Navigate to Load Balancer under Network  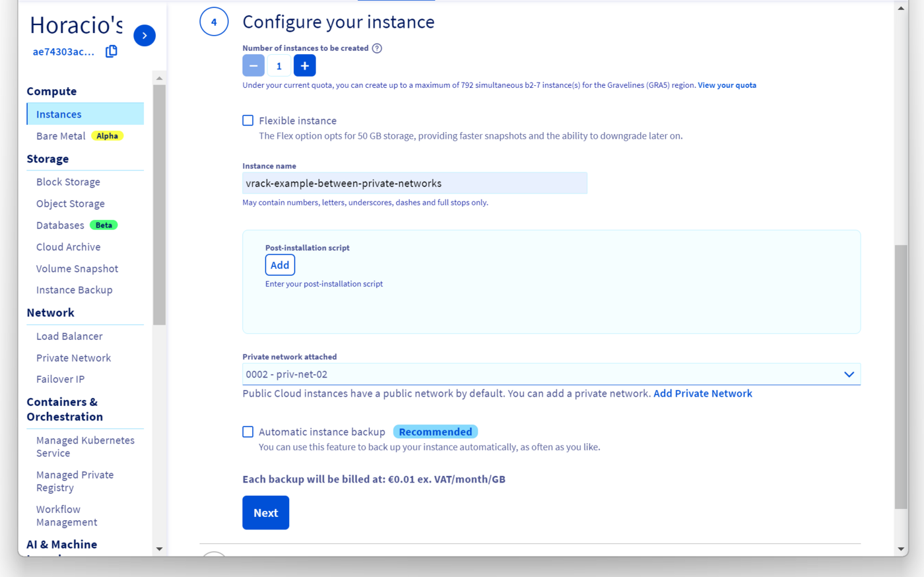69,336
